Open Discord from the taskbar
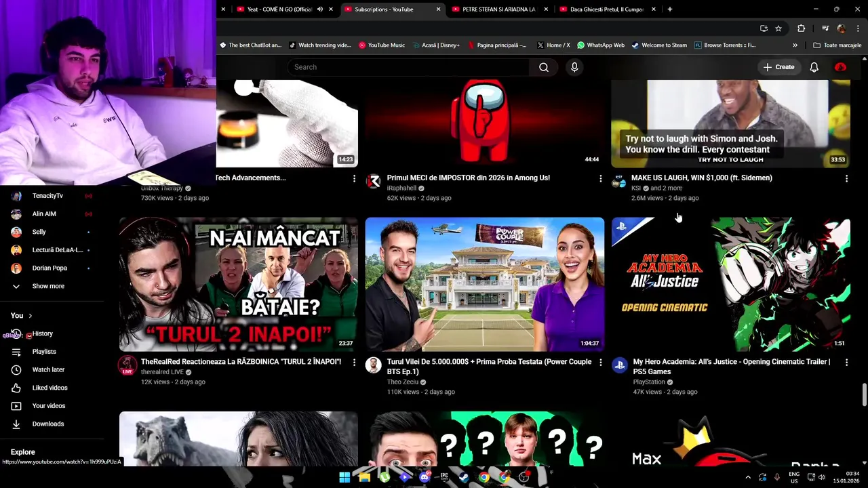 (425, 477)
